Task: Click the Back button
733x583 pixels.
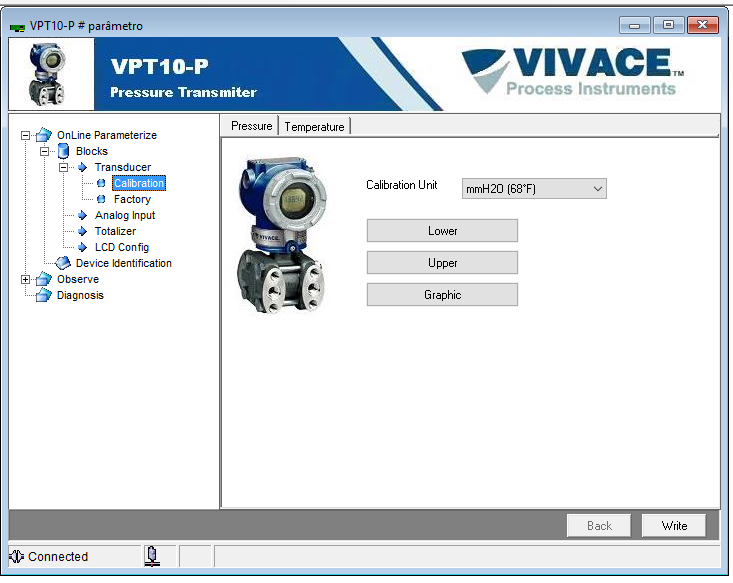Action: pyautogui.click(x=599, y=525)
